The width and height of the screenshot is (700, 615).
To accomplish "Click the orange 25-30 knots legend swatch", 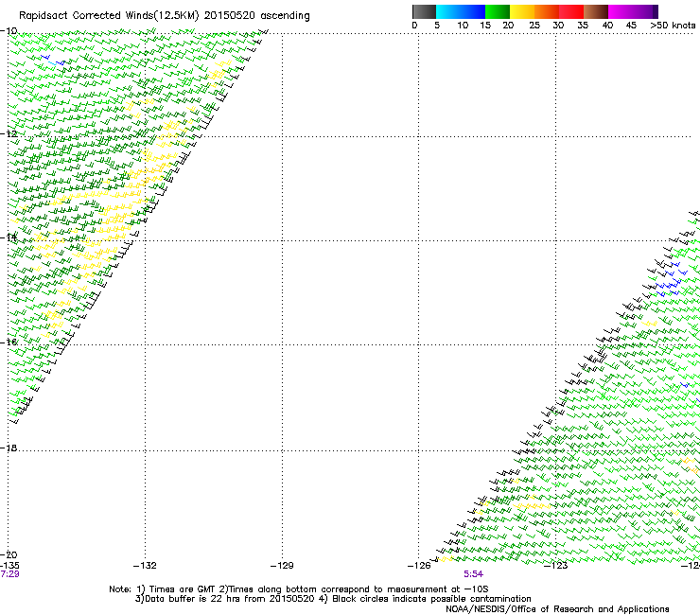I will [547, 11].
